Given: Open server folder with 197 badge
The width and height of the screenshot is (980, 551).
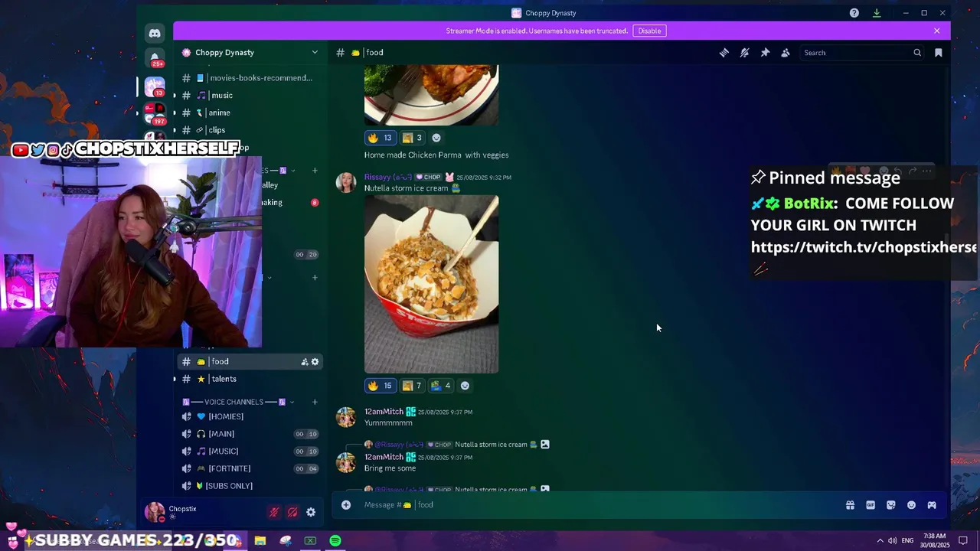Looking at the screenshot, I should [x=155, y=113].
